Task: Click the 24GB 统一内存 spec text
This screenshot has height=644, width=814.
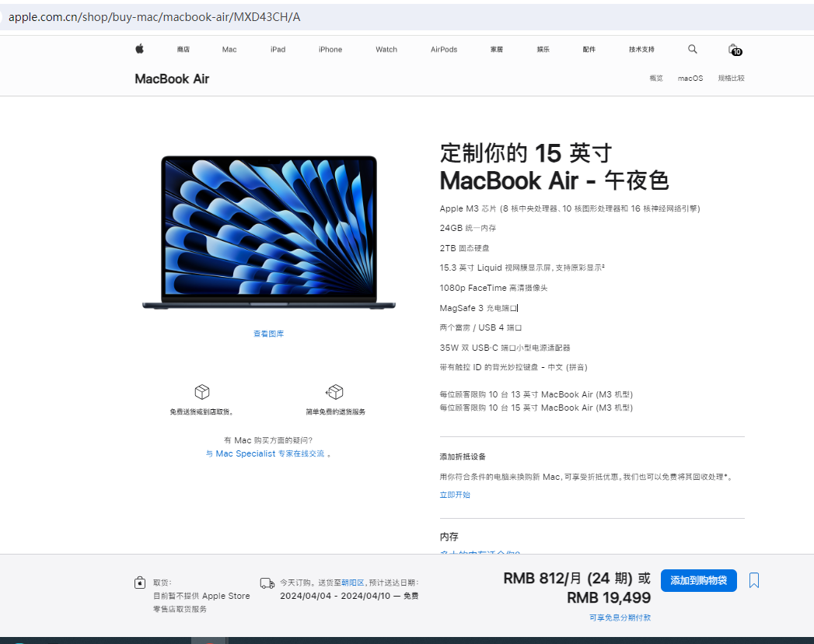Action: click(x=468, y=228)
